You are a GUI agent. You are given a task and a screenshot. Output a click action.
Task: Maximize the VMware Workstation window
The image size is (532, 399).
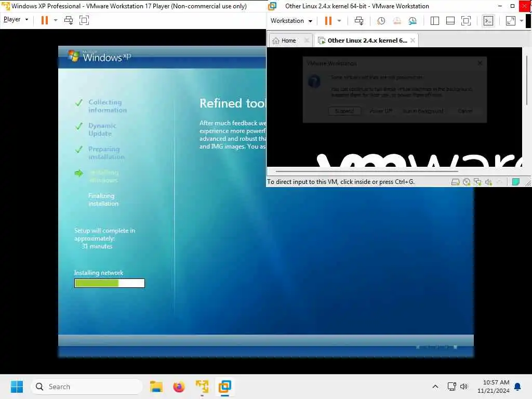[x=512, y=6]
